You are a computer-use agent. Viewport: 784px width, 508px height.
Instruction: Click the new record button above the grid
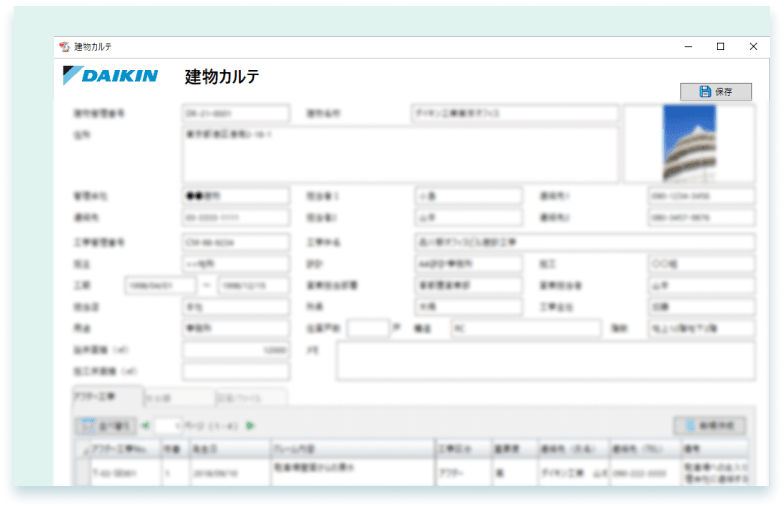click(x=709, y=426)
